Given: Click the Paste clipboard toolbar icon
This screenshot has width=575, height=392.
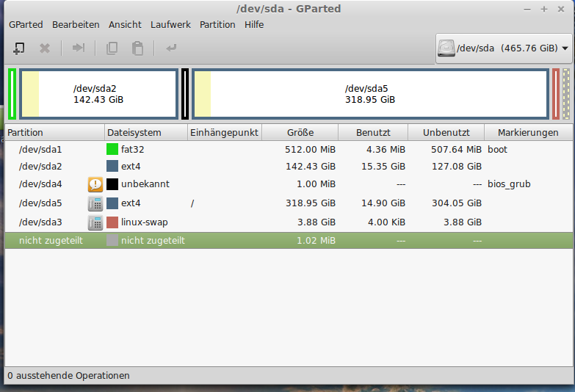Looking at the screenshot, I should coord(137,48).
